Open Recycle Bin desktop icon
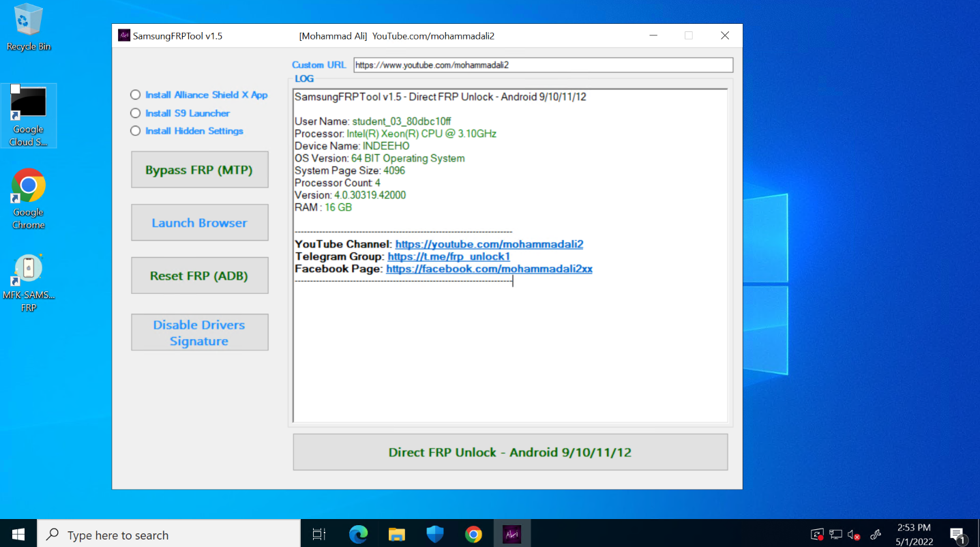Image resolution: width=980 pixels, height=547 pixels. click(29, 27)
